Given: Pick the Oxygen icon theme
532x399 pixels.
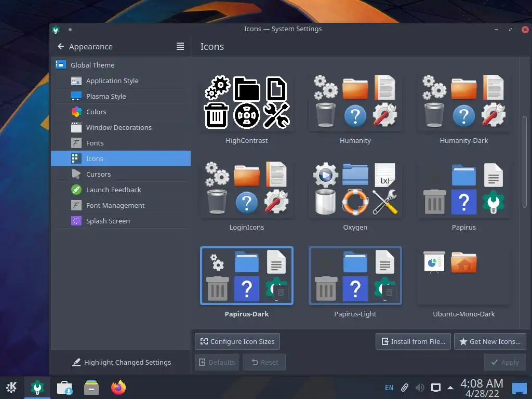Looking at the screenshot, I should 355,189.
